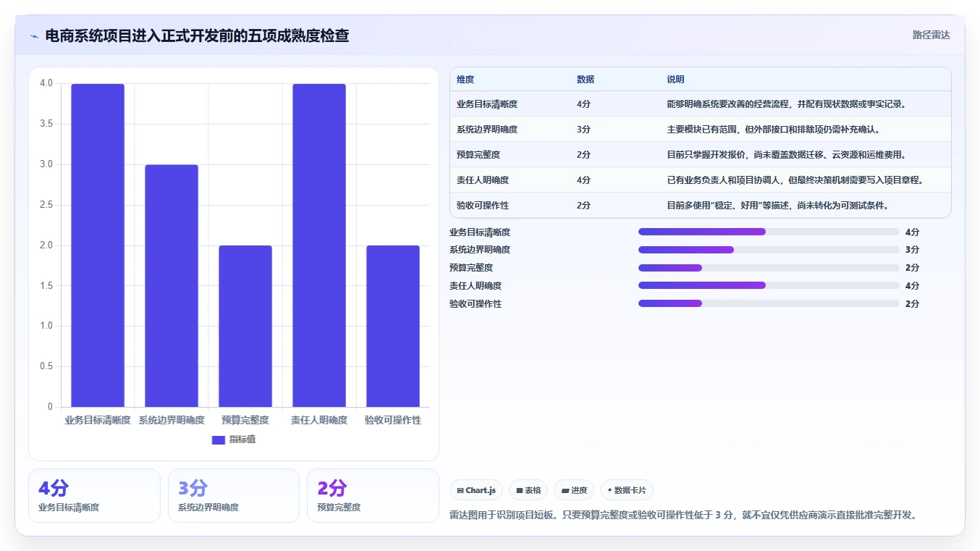Click the 说明 column header
The height and width of the screenshot is (551, 980).
[675, 80]
